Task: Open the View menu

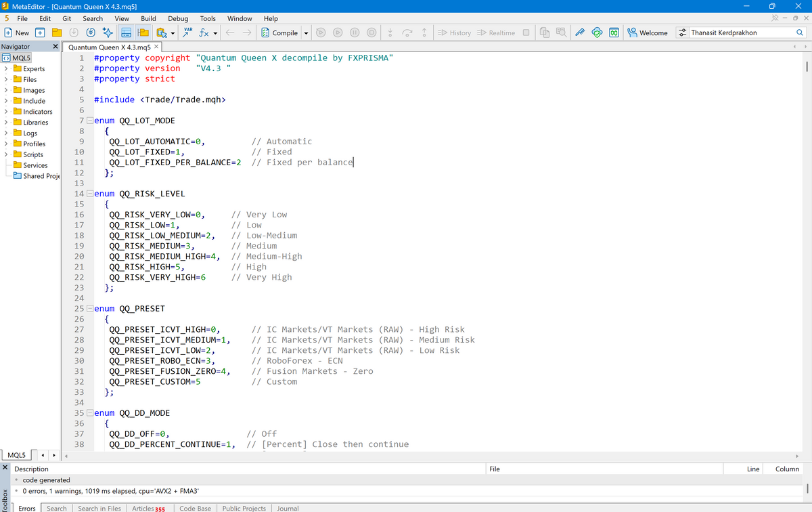Action: point(122,18)
